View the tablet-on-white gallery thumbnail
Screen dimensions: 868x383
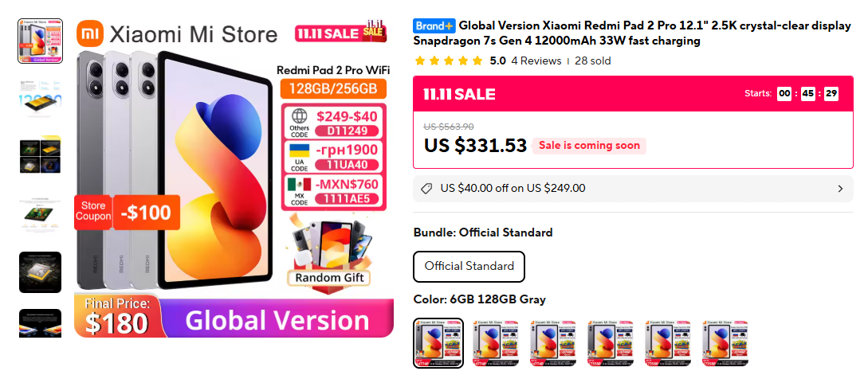(41, 214)
